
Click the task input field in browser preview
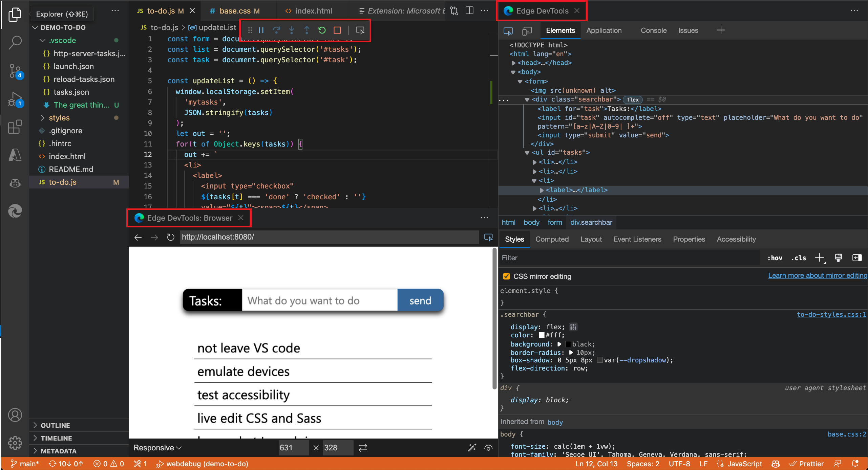pyautogui.click(x=318, y=300)
